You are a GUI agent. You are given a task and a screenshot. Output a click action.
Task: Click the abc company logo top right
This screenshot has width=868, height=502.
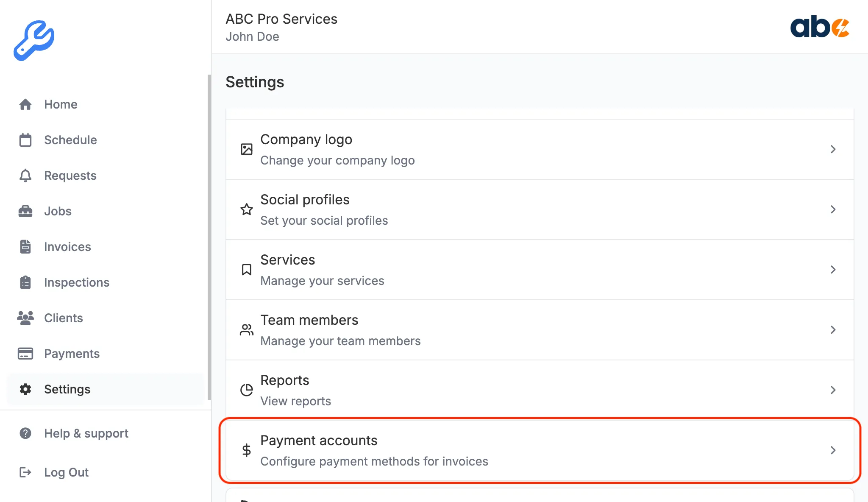(820, 28)
